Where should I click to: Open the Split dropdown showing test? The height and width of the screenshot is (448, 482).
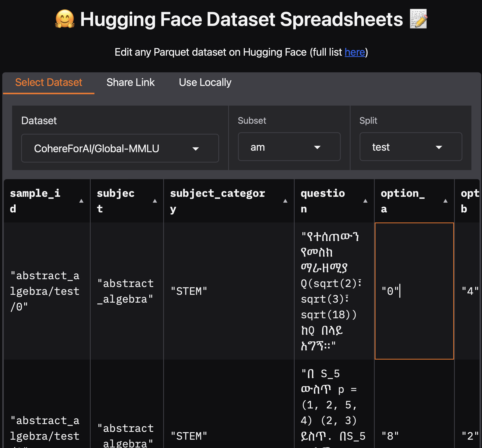410,147
